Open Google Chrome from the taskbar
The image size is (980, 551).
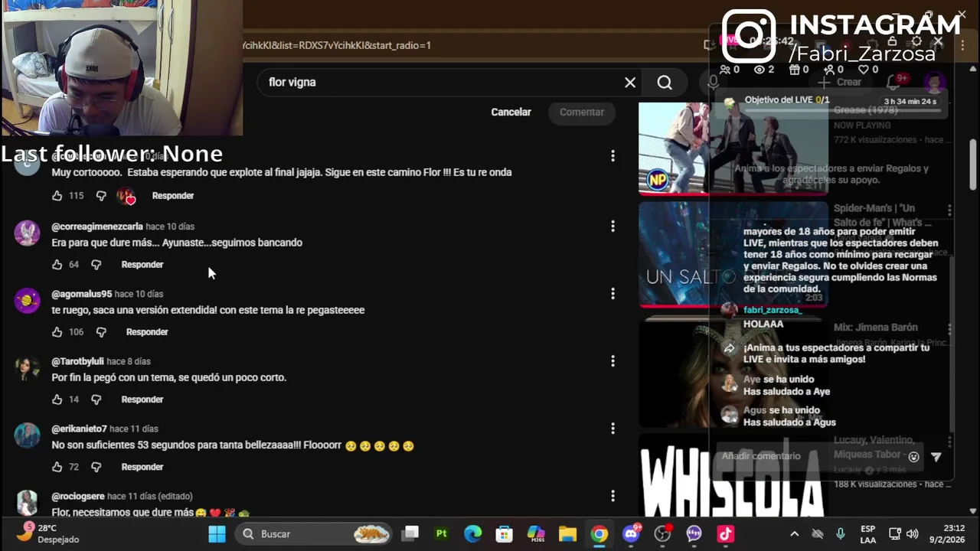pyautogui.click(x=599, y=534)
